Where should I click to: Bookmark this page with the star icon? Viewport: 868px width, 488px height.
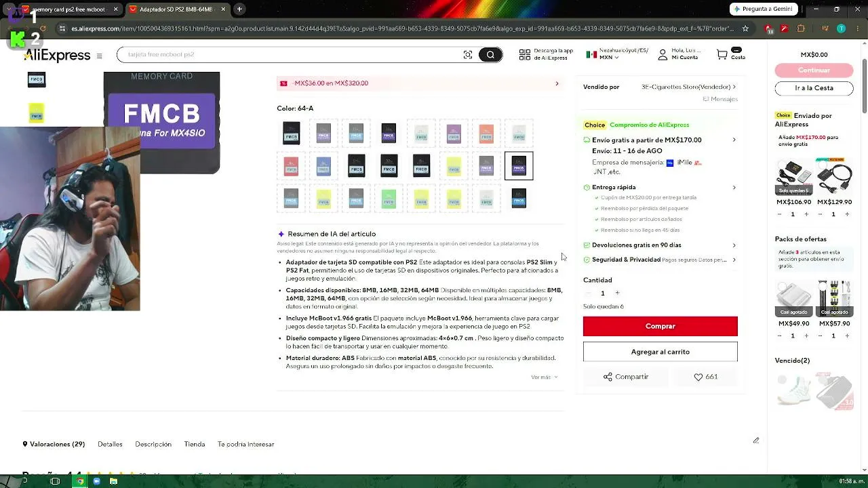tap(745, 28)
